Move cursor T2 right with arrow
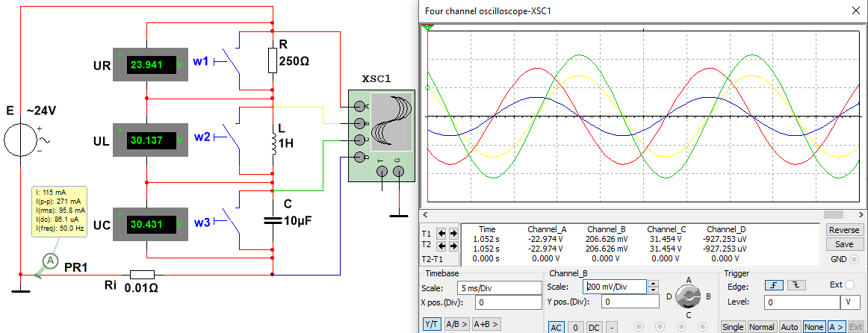Viewport: 868px width, 333px height. 453,246
